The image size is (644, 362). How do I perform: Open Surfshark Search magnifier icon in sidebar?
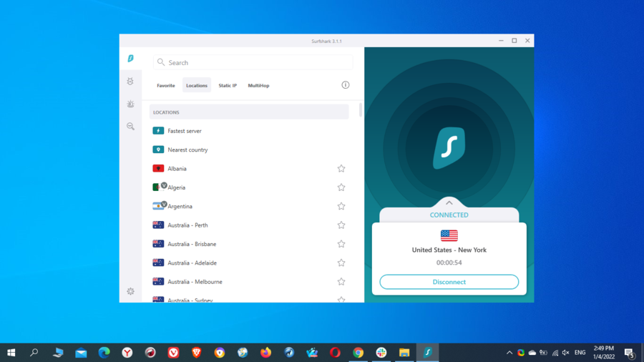(130, 126)
